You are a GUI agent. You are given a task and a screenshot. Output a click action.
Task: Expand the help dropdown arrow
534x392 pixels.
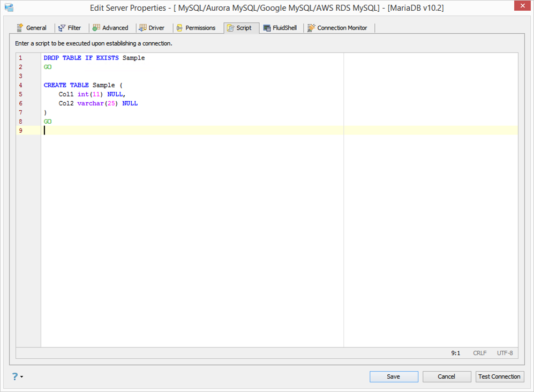(22, 376)
